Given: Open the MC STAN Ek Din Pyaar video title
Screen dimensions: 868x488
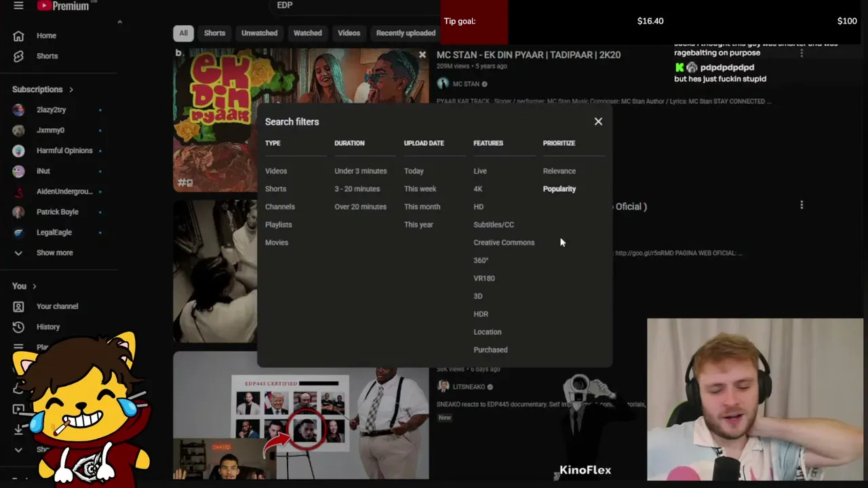Looking at the screenshot, I should click(x=528, y=55).
